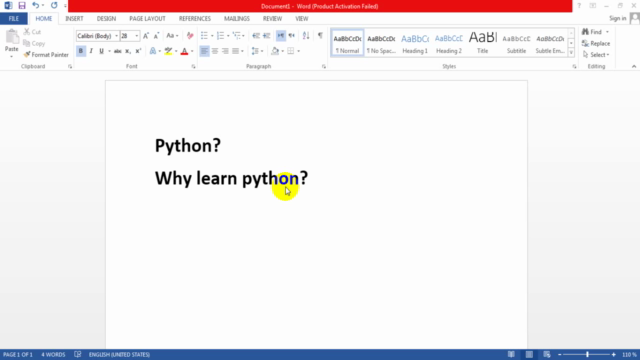The image size is (640, 360).
Task: Switch to the VIEW tab
Action: coord(302,19)
